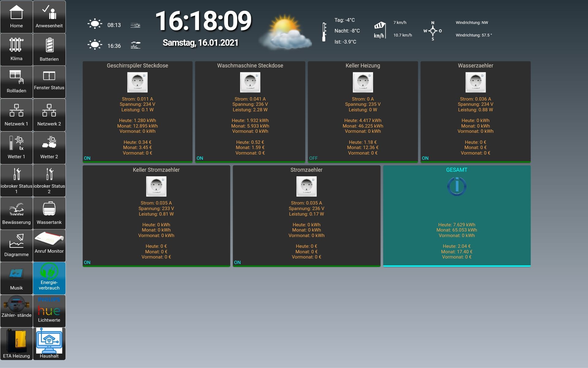Open the Wetter 2 weather page
588x368 pixels.
tap(49, 148)
